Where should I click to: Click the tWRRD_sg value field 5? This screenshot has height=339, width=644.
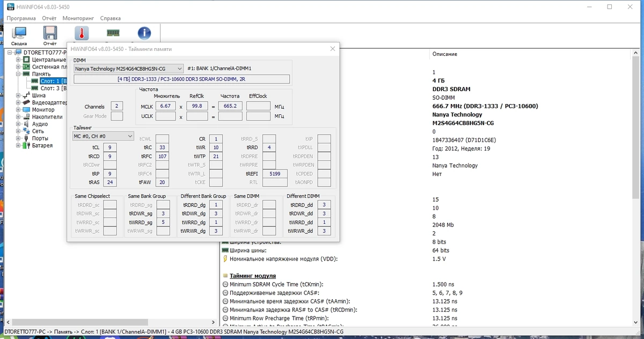pyautogui.click(x=162, y=222)
